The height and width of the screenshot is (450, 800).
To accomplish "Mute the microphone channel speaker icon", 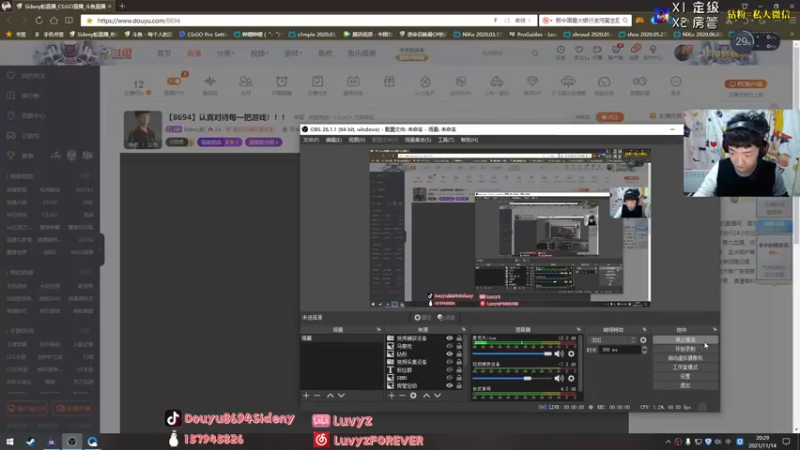I will tap(559, 354).
